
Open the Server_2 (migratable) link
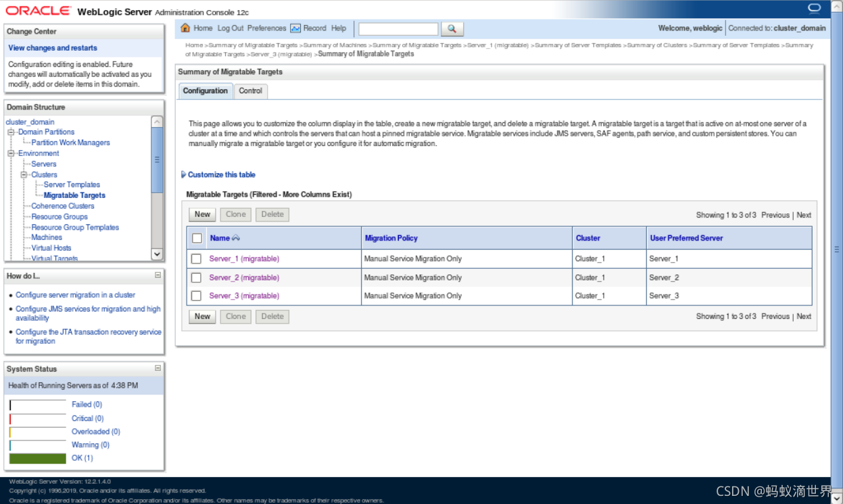tap(244, 278)
